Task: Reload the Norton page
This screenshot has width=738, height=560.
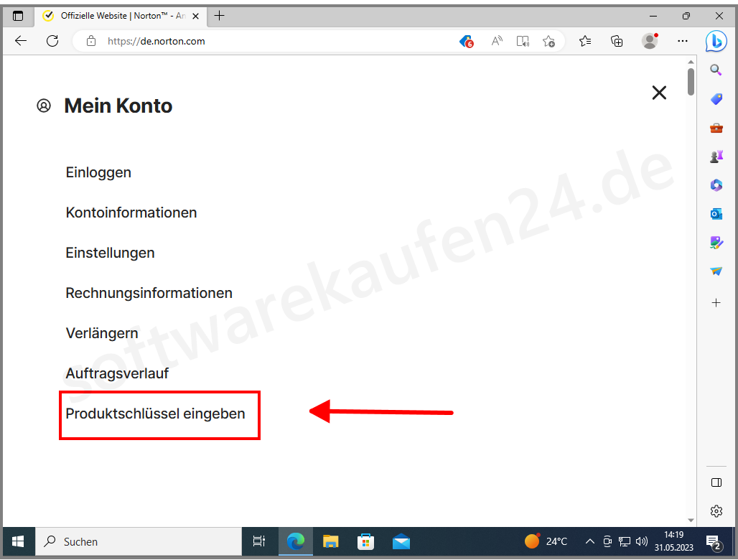Action: [52, 41]
